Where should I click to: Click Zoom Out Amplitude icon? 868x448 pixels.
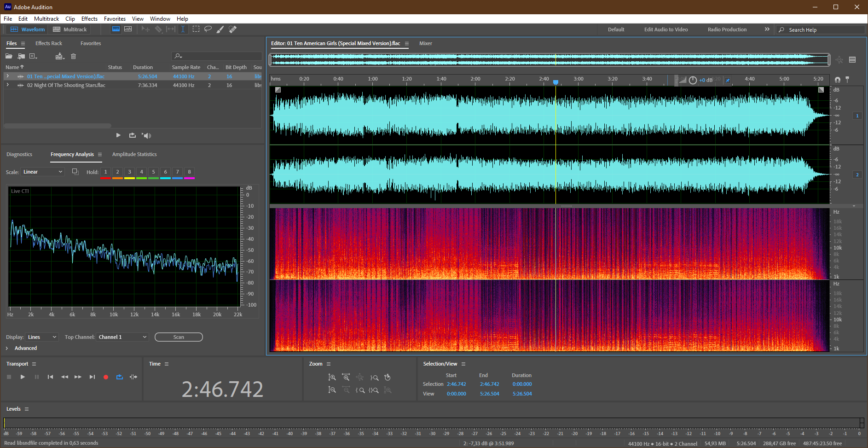pyautogui.click(x=332, y=390)
